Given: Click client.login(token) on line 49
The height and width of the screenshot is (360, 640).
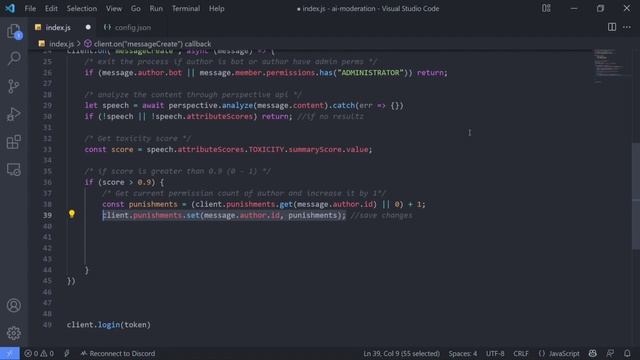Looking at the screenshot, I should [109, 325].
